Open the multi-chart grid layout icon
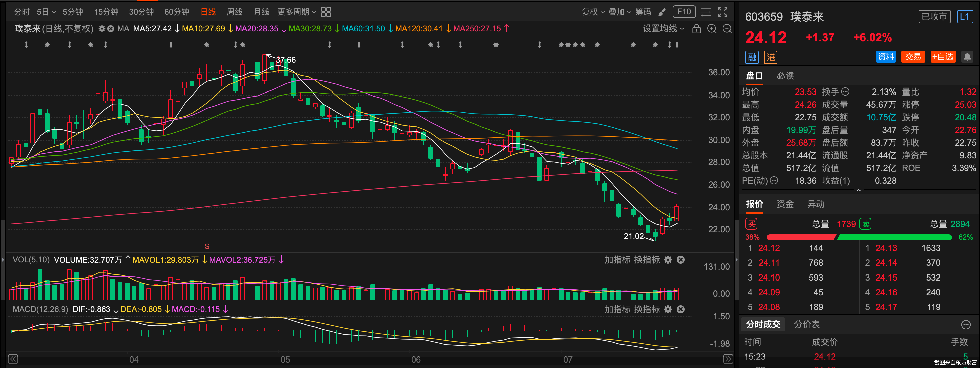The width and height of the screenshot is (980, 368). pyautogui.click(x=326, y=12)
